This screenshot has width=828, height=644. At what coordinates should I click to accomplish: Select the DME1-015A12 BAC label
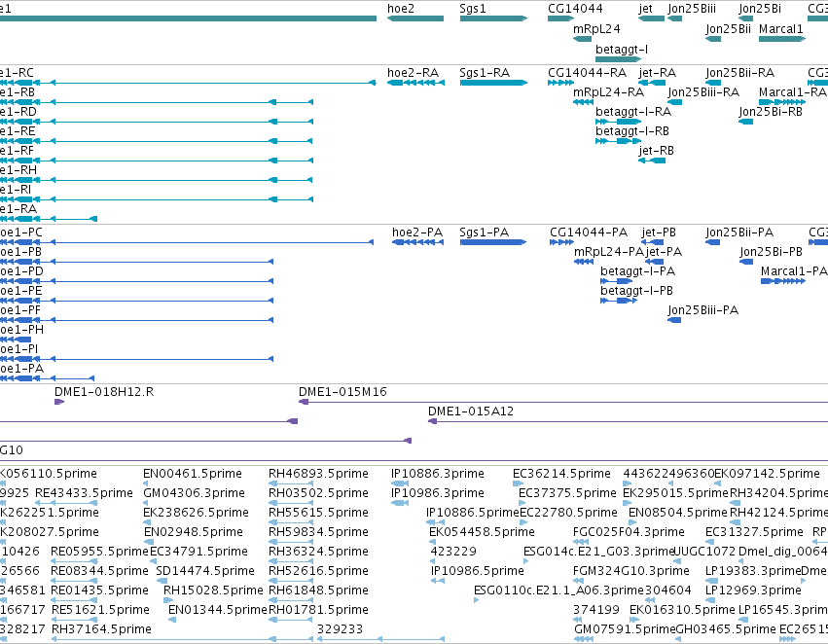click(471, 411)
